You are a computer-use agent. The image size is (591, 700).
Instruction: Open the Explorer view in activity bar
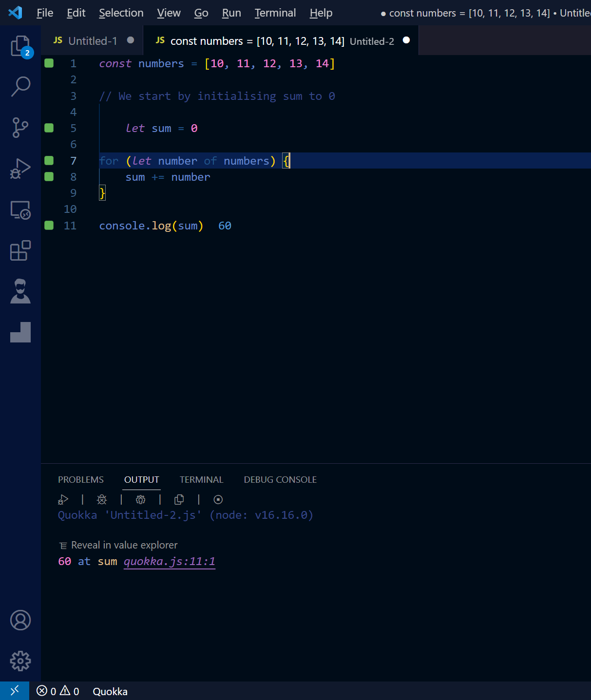[x=20, y=47]
